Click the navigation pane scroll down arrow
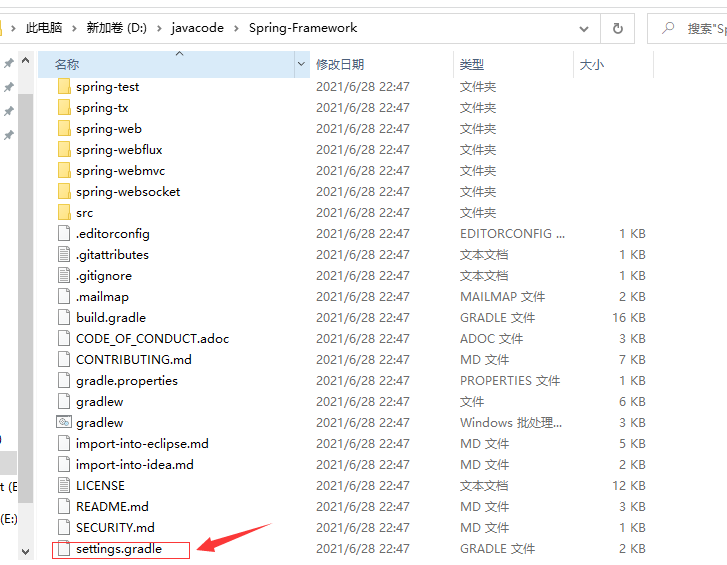 [x=26, y=552]
